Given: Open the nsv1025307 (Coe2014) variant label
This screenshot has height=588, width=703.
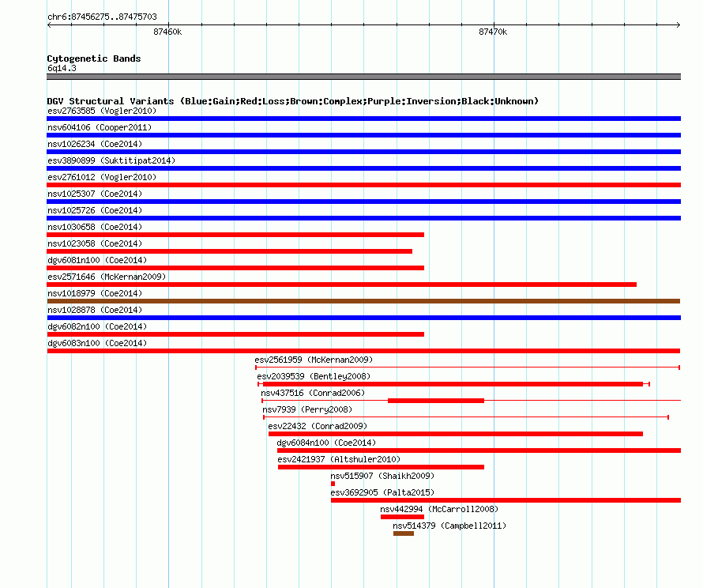Looking at the screenshot, I should click(x=95, y=194).
